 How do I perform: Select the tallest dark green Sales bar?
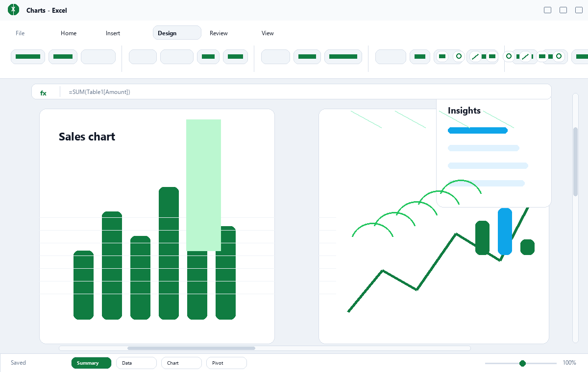pyautogui.click(x=169, y=253)
